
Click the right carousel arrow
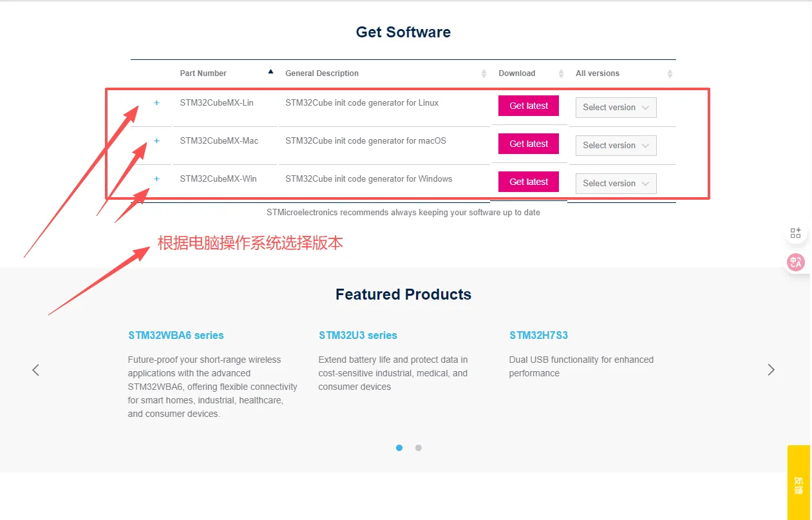[771, 369]
